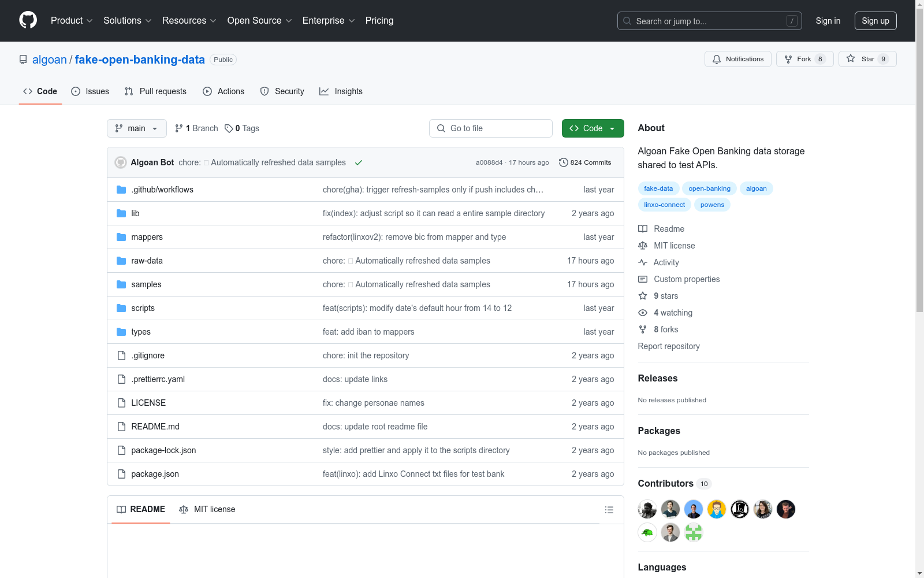Switch to Pull requests tab
This screenshot has width=924, height=578.
[x=155, y=91]
